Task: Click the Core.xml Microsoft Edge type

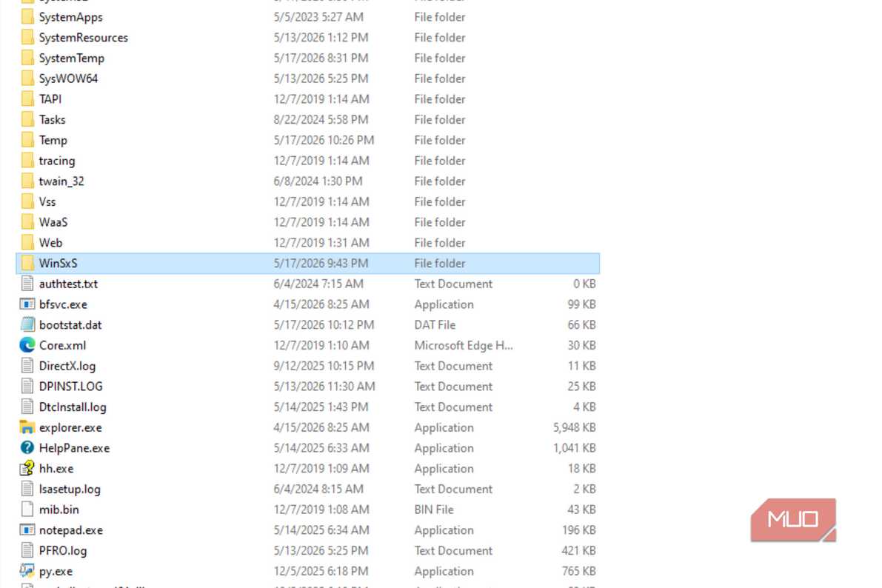Action: pos(464,346)
